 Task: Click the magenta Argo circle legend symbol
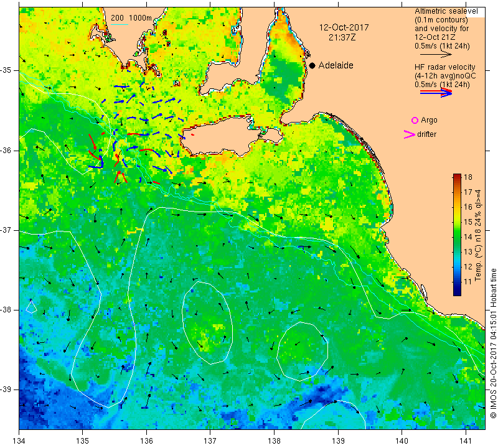click(415, 120)
